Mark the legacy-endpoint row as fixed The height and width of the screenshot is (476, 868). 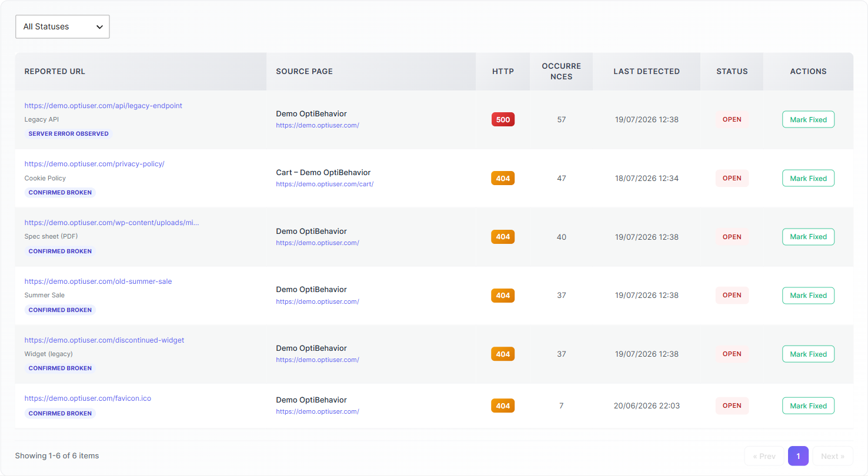(808, 119)
